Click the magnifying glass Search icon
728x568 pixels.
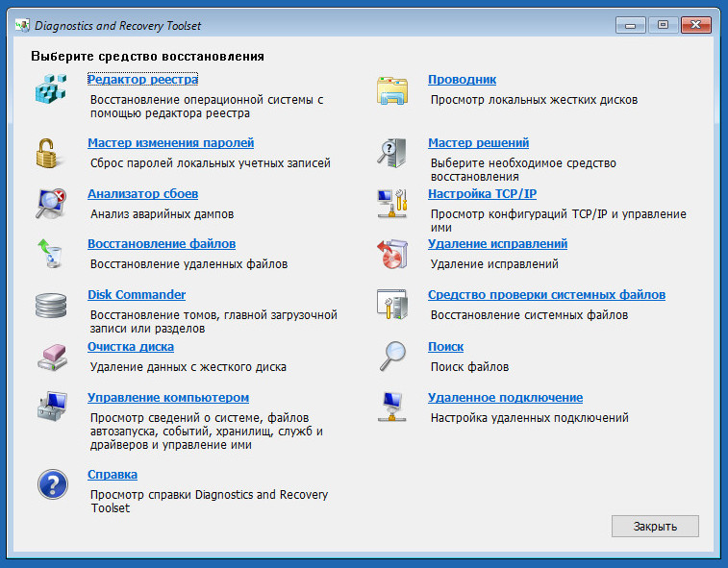391,357
